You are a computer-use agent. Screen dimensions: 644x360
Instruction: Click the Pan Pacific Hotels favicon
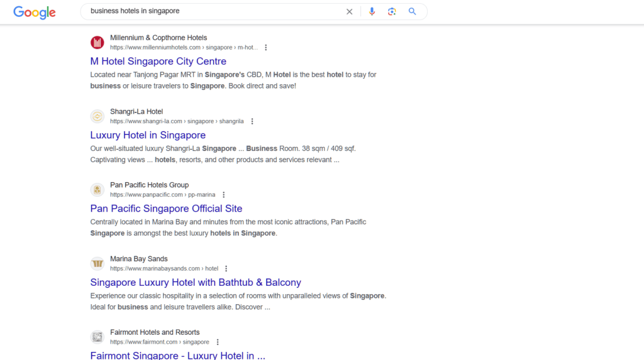click(97, 190)
